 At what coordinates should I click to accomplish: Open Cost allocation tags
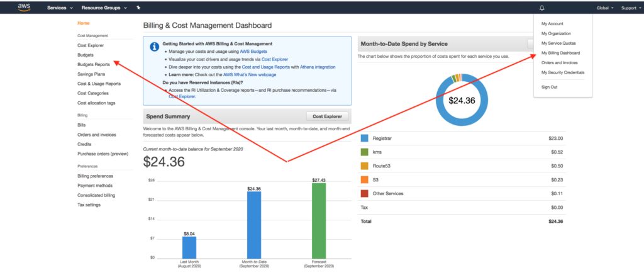(x=96, y=103)
